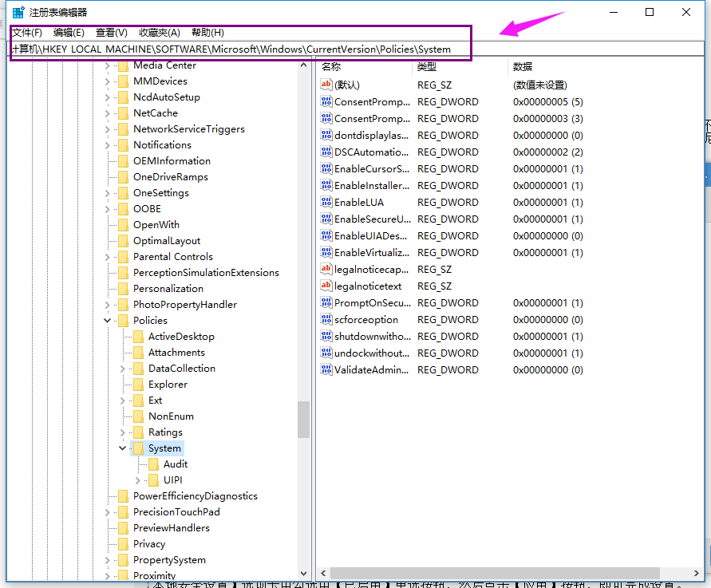Click the ab icon beside legalnoticecap value

coord(326,269)
